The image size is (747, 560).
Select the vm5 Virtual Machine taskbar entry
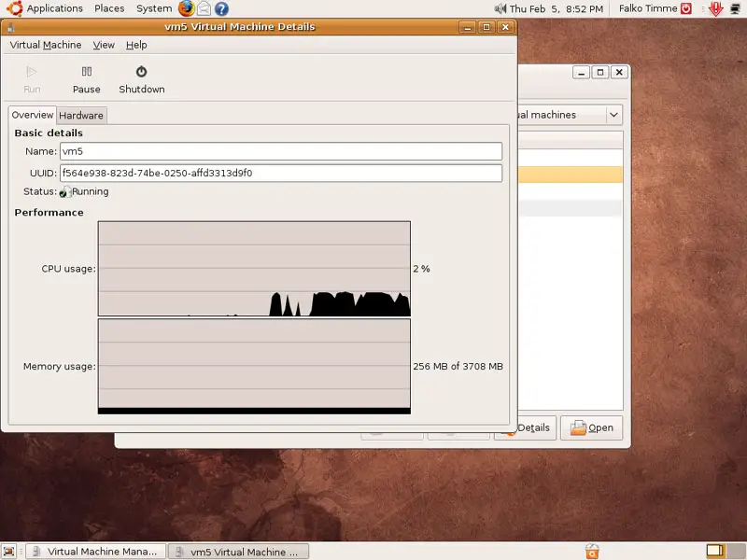[x=239, y=552]
